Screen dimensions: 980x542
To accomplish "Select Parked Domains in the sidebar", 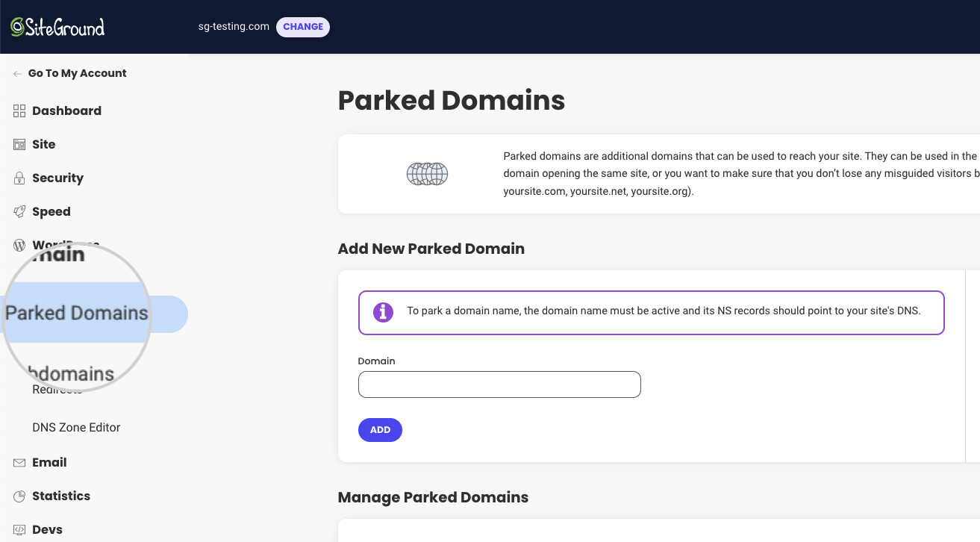I will coord(94,314).
